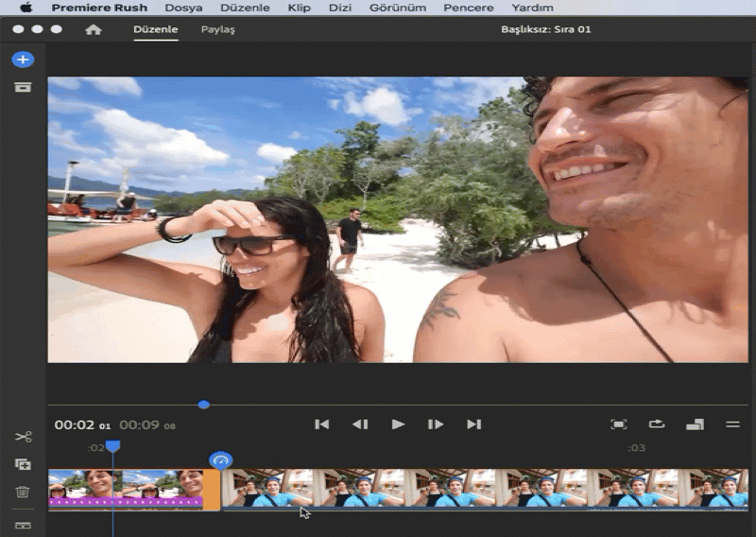Switch to the Paylaş tab

[217, 29]
